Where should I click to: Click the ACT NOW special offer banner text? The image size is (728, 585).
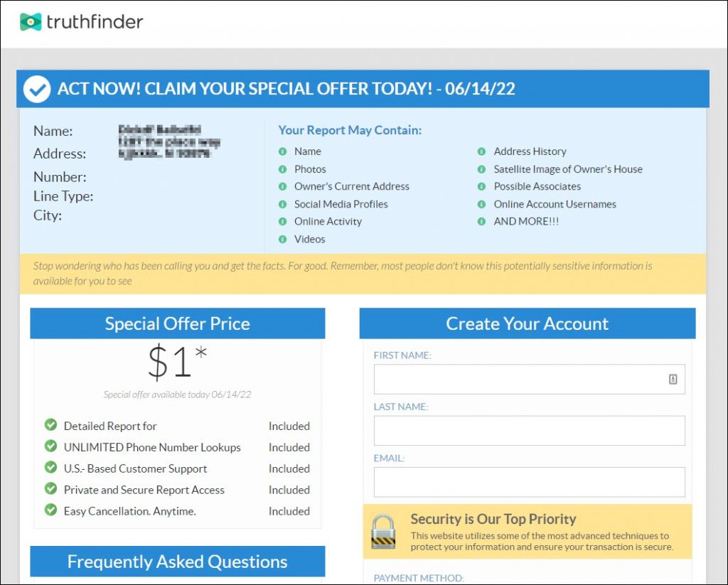point(286,89)
